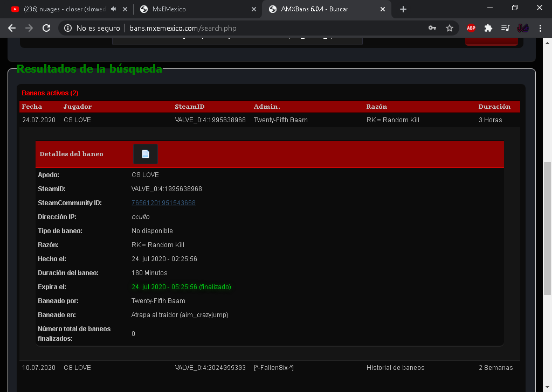Open a new browser tab
The image size is (552, 392).
[403, 9]
